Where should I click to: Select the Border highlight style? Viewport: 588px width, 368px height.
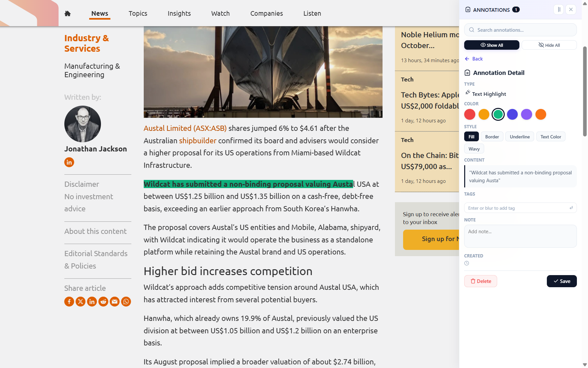click(492, 137)
